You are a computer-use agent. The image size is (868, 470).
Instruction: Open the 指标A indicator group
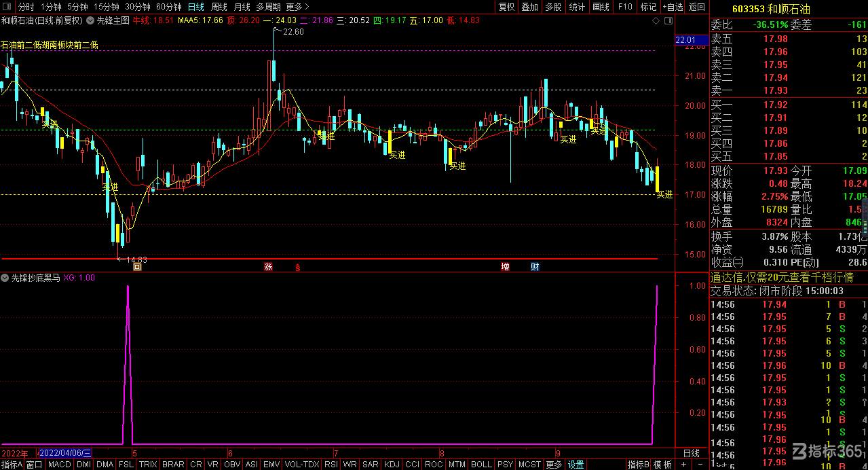(12, 465)
